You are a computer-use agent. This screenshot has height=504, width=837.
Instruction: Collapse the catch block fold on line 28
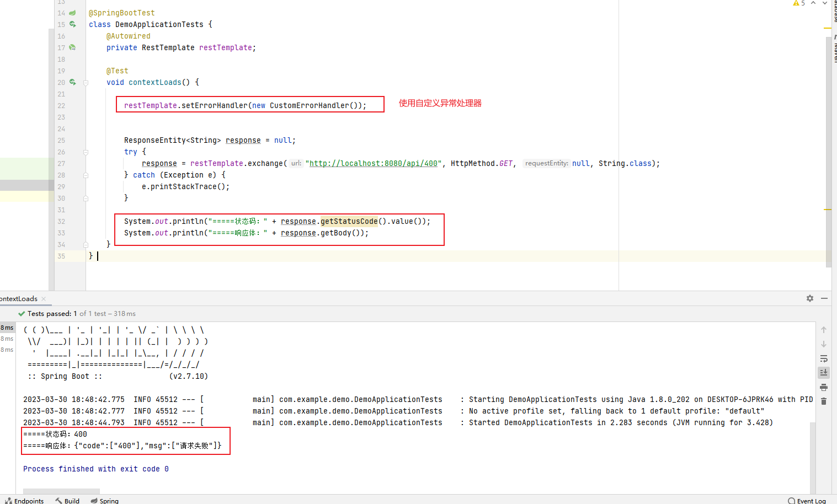86,175
